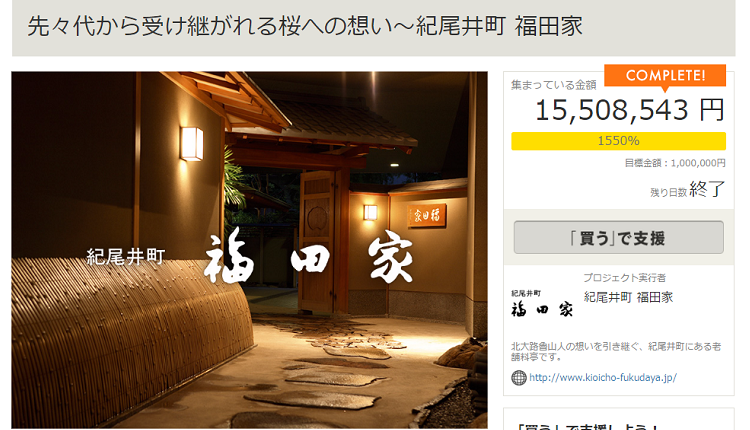Click the yellow 1550% progress bar
The image size is (750, 430).
(618, 141)
